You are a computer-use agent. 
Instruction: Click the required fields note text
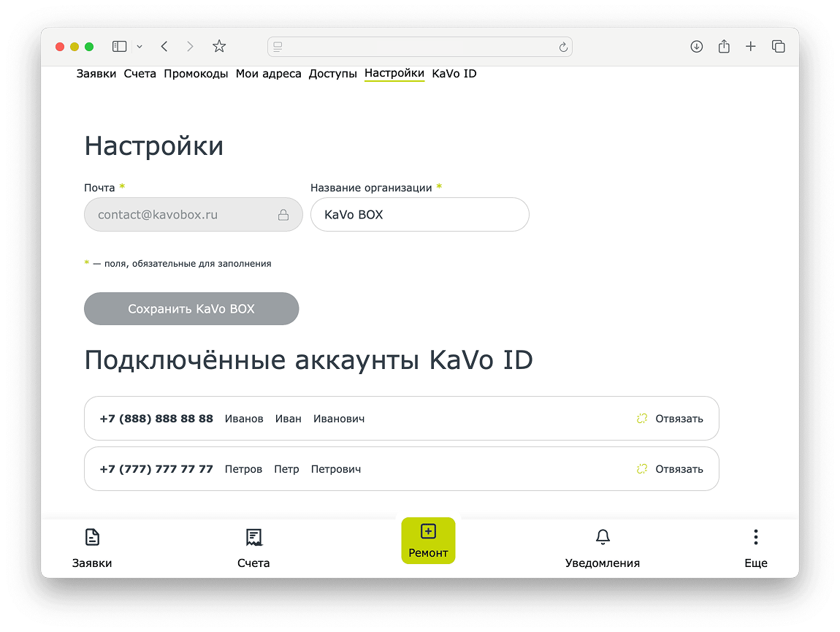click(177, 264)
